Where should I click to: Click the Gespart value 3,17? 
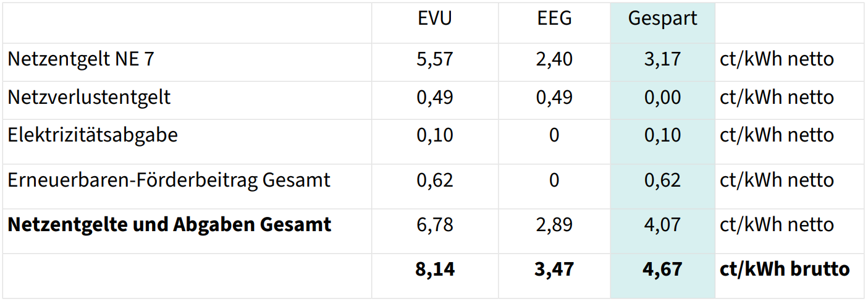pyautogui.click(x=662, y=59)
